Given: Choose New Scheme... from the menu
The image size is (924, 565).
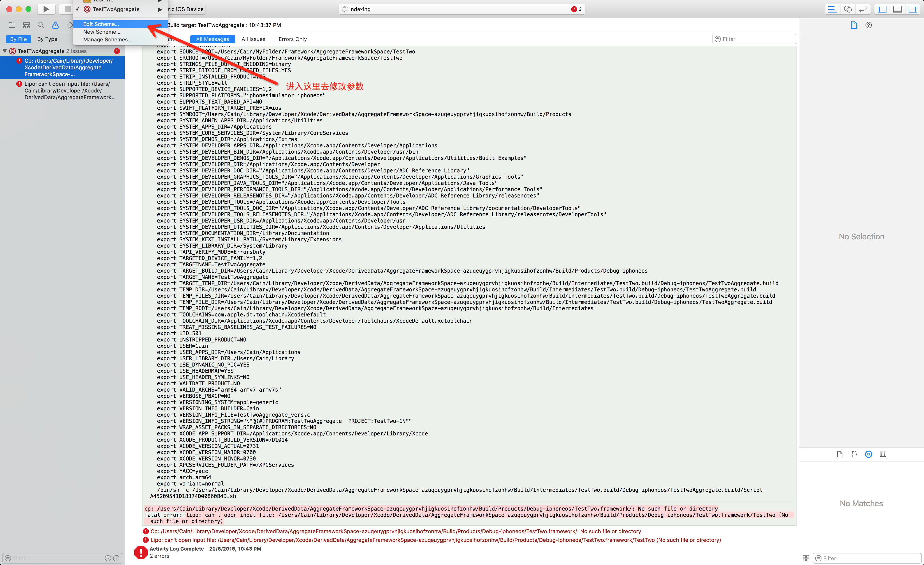Looking at the screenshot, I should pos(120,32).
